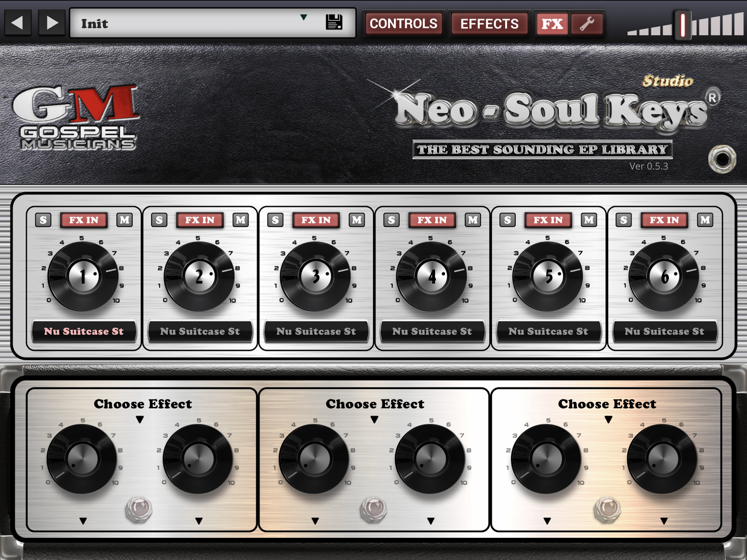The height and width of the screenshot is (560, 747).
Task: Expand the first Choose Effect dropdown arrow
Action: tap(140, 419)
